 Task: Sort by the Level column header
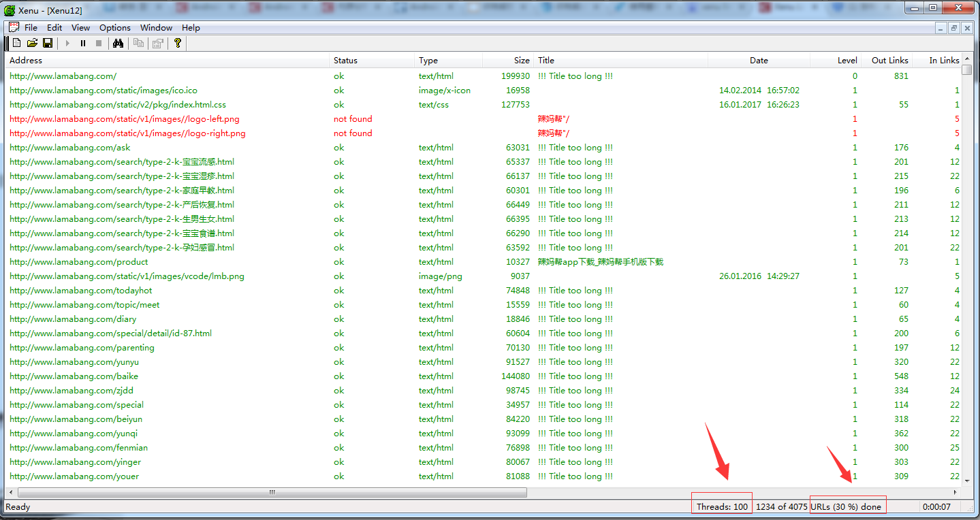pyautogui.click(x=836, y=60)
